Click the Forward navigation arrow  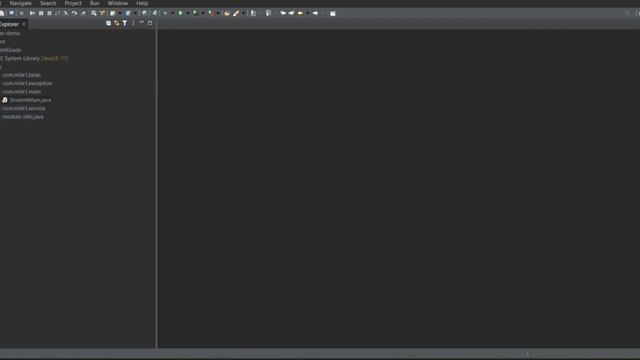tap(316, 13)
